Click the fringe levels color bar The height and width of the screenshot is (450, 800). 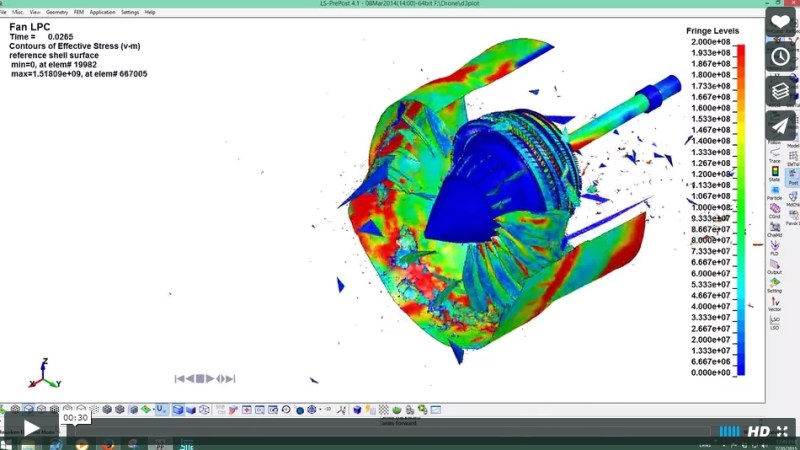pos(740,210)
